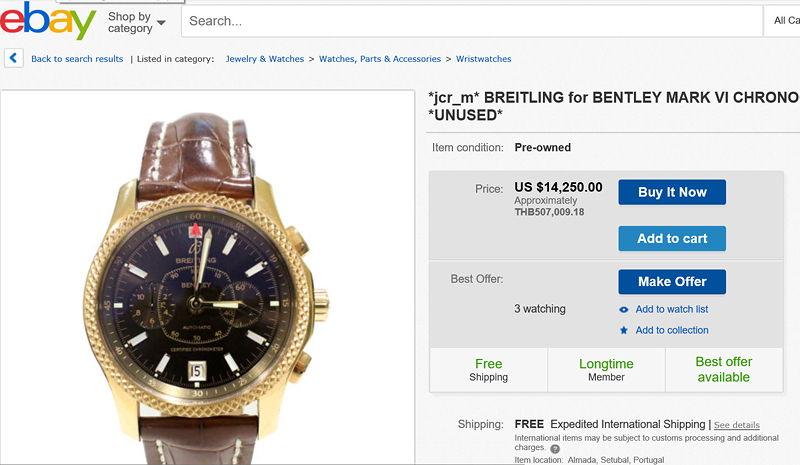
Task: Add item to watch list
Action: coord(671,310)
